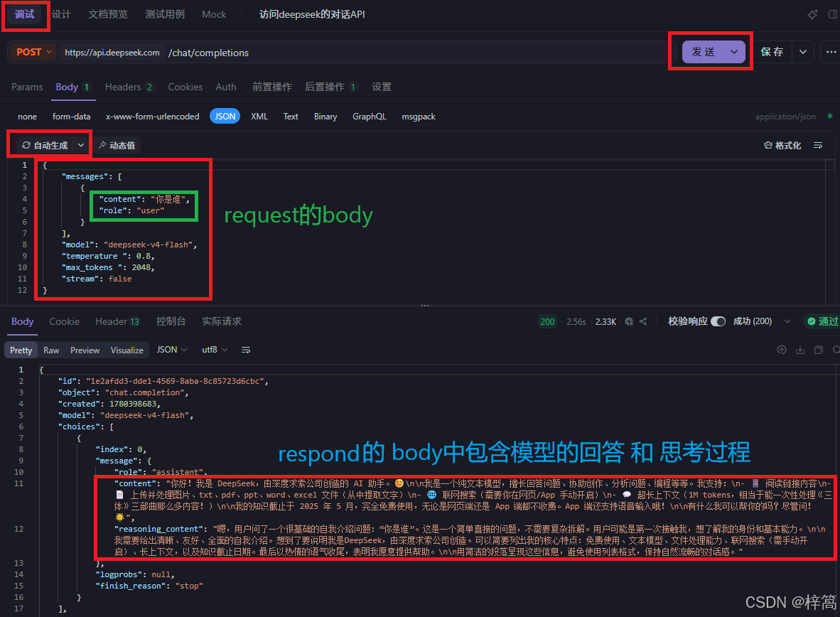Open the 设置 settings tab

(x=382, y=87)
